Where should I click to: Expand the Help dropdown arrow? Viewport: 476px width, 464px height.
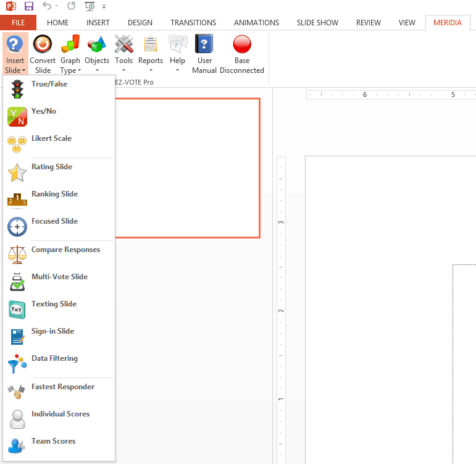click(178, 70)
